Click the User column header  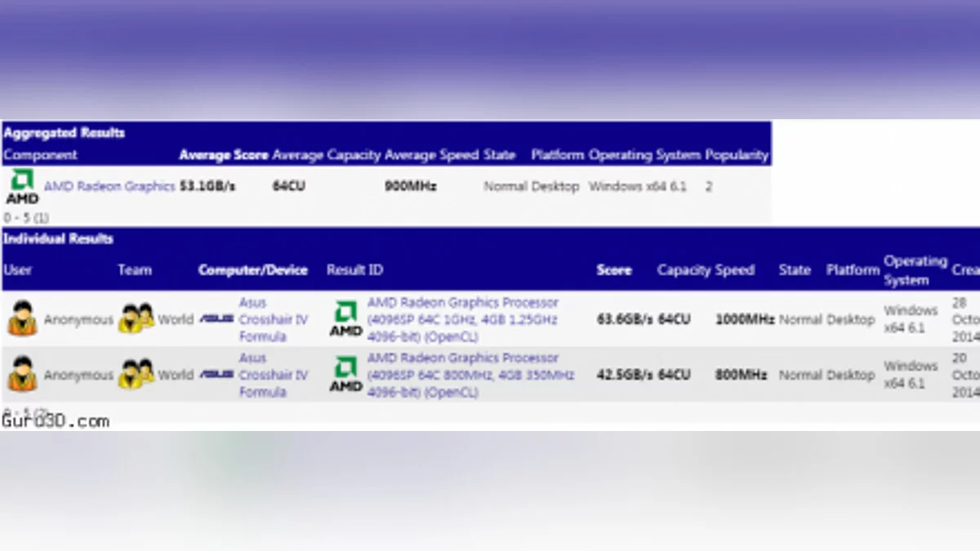17,270
